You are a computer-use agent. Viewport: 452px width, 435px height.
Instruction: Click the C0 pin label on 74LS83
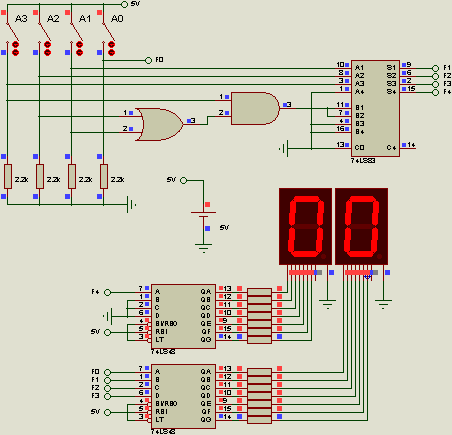(360, 148)
